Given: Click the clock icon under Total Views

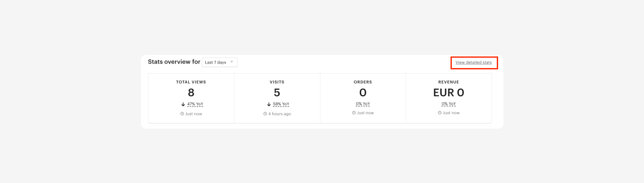Looking at the screenshot, I should (x=182, y=113).
